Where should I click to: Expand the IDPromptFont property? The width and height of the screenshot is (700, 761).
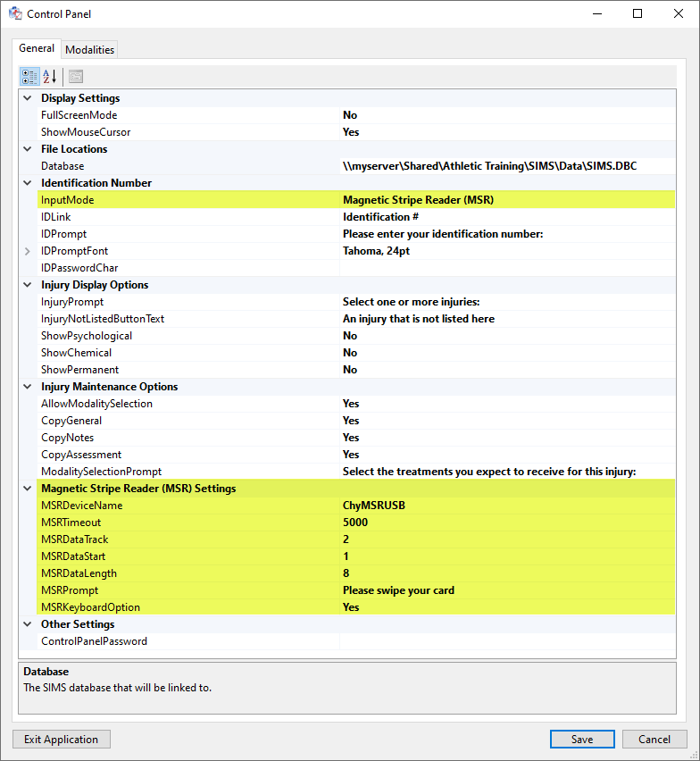tap(28, 251)
